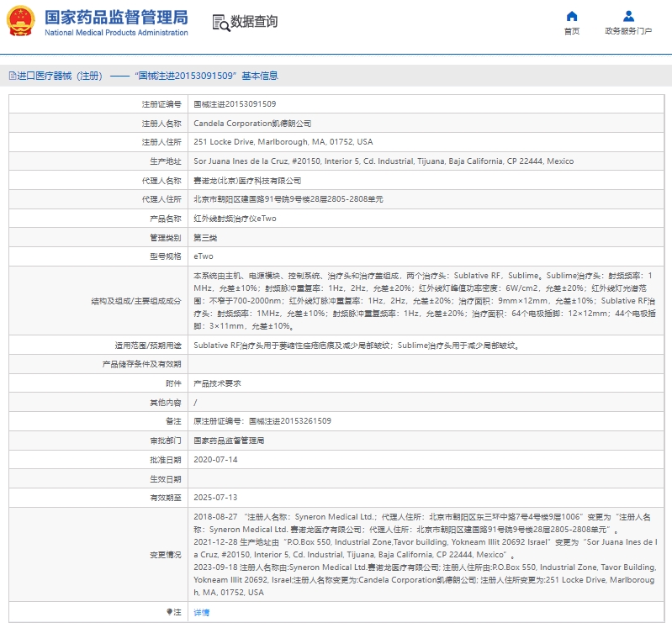Select original number 国械注进20153261509 remark

(x=262, y=421)
